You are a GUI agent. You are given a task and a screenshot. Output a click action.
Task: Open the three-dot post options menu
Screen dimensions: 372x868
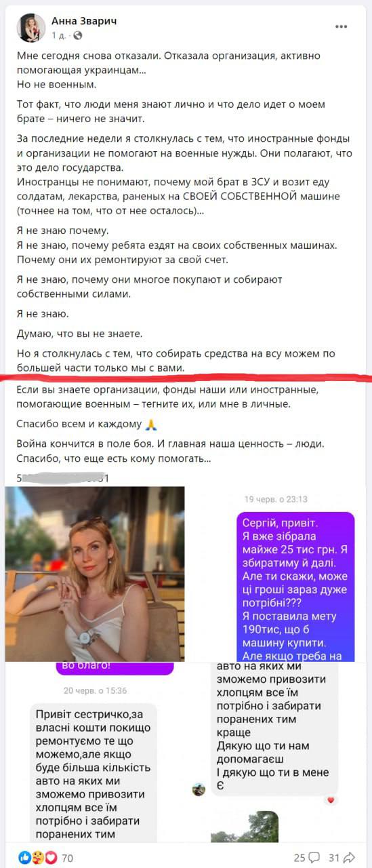coord(342,26)
